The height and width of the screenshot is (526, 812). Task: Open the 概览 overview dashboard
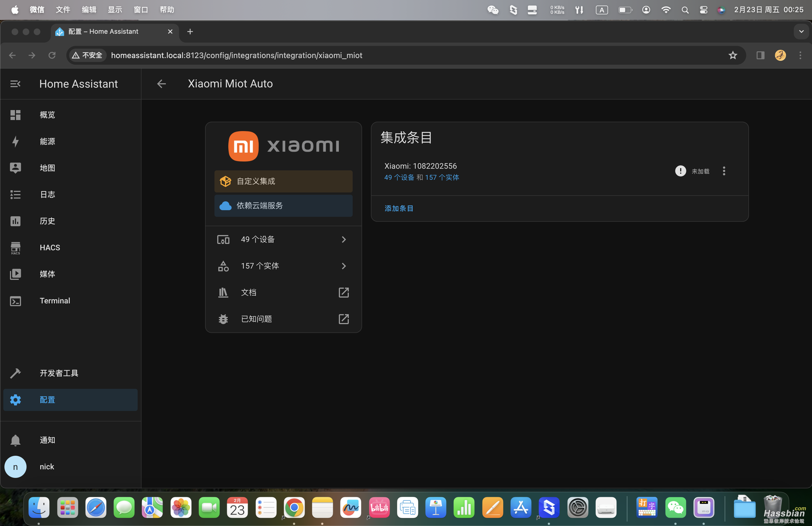tap(70, 115)
